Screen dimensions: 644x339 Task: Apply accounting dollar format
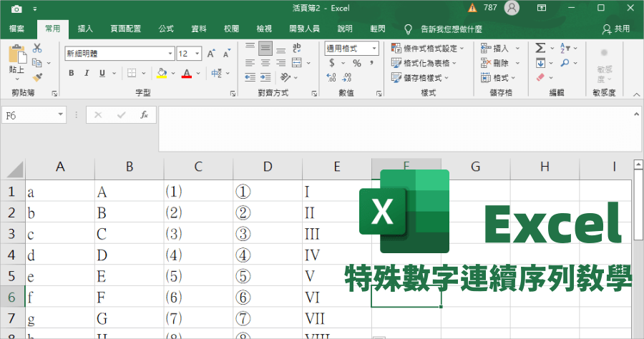click(x=332, y=63)
